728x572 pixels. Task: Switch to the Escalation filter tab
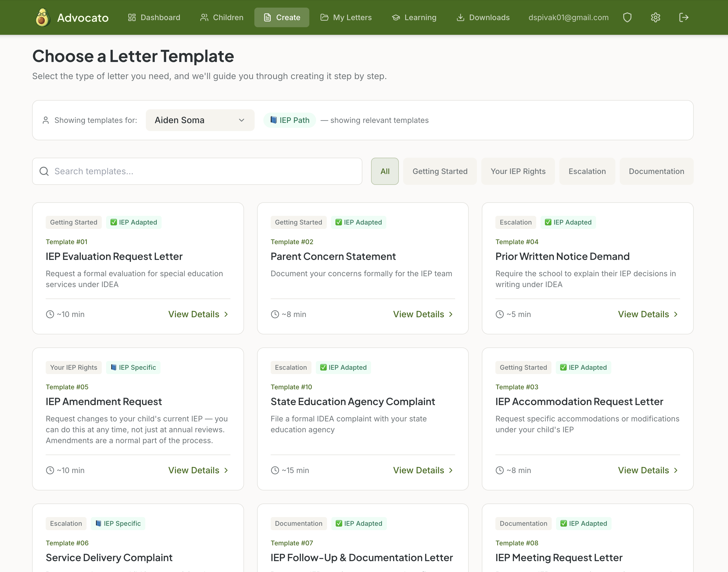pos(587,171)
